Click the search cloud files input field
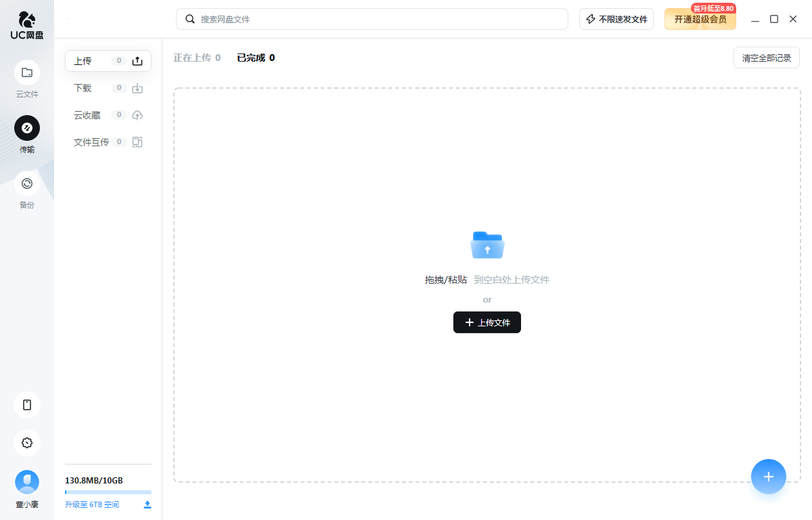Viewport: 812px width, 520px height. click(372, 19)
